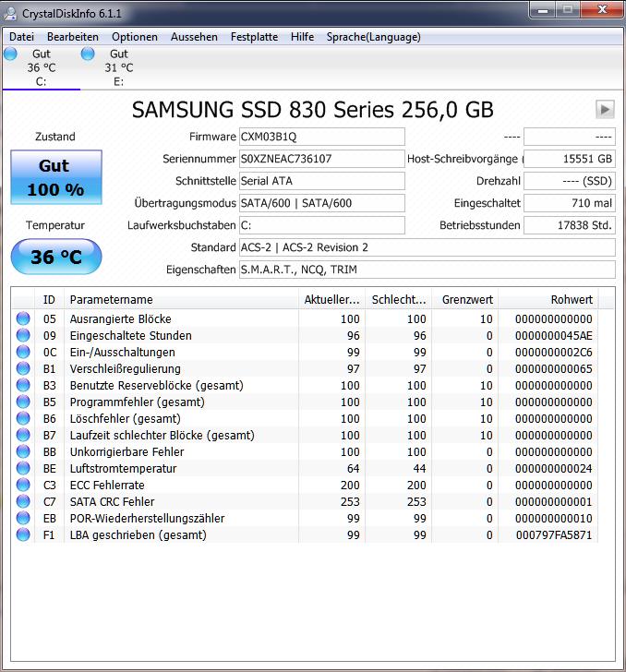This screenshot has height=672, width=626.
Task: Click the Drehzahl value ---- (SSD)
Action: (x=570, y=181)
